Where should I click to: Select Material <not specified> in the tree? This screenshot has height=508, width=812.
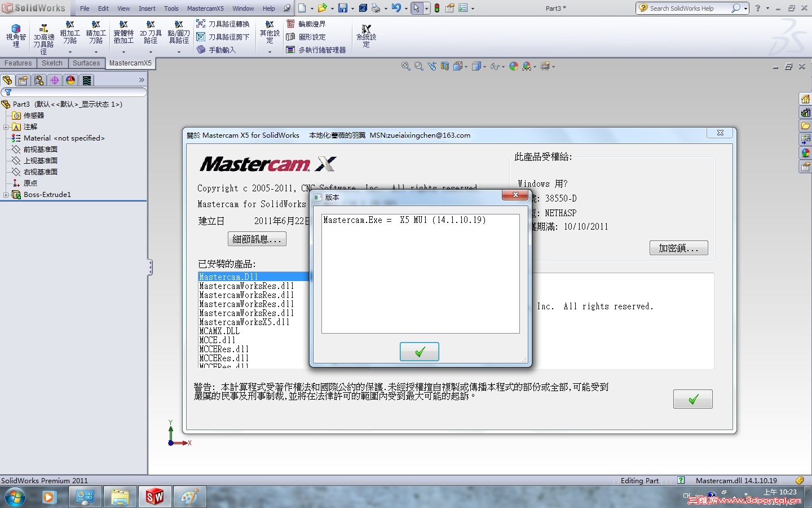coord(64,138)
